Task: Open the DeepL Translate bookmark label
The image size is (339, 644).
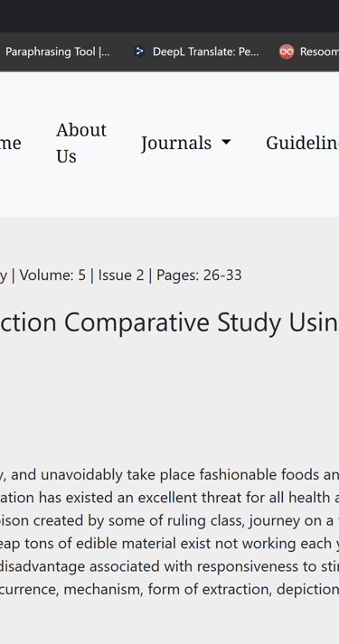Action: [206, 51]
